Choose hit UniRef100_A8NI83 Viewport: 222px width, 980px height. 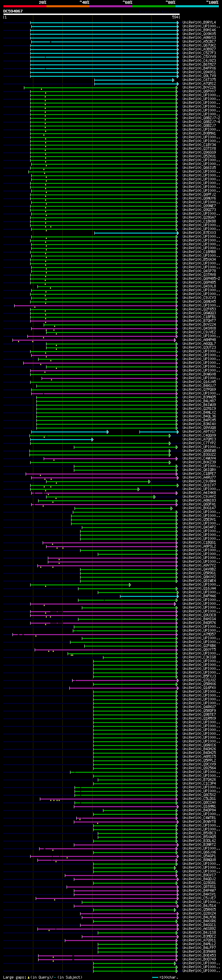pos(199,500)
